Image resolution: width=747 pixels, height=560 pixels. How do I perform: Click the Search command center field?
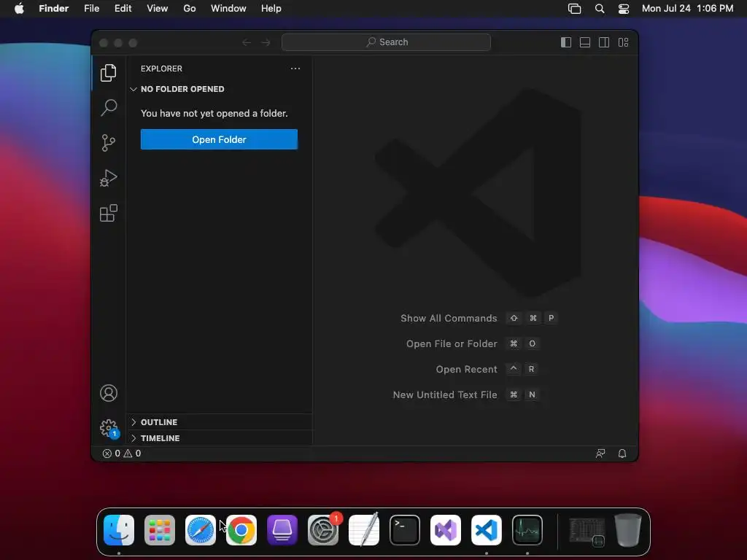click(386, 42)
